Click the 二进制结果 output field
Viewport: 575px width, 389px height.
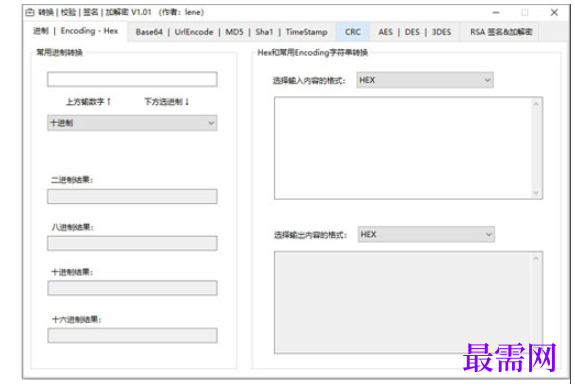pos(132,197)
